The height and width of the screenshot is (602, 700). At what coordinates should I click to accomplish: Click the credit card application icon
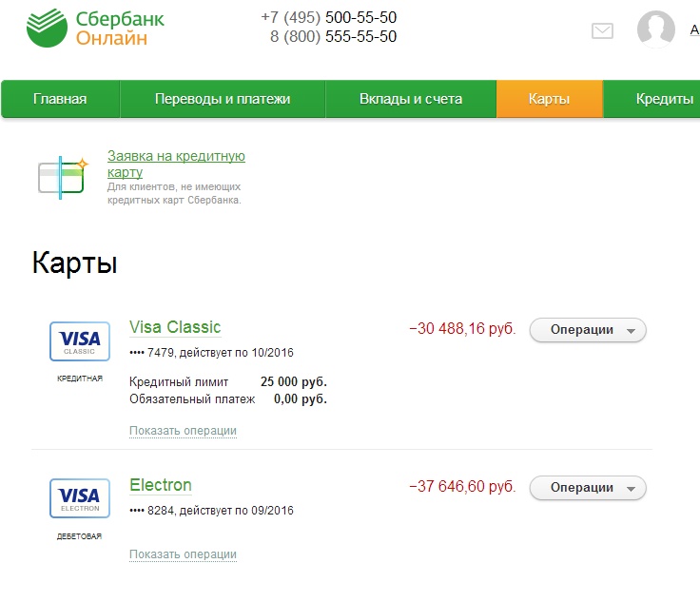pyautogui.click(x=62, y=177)
